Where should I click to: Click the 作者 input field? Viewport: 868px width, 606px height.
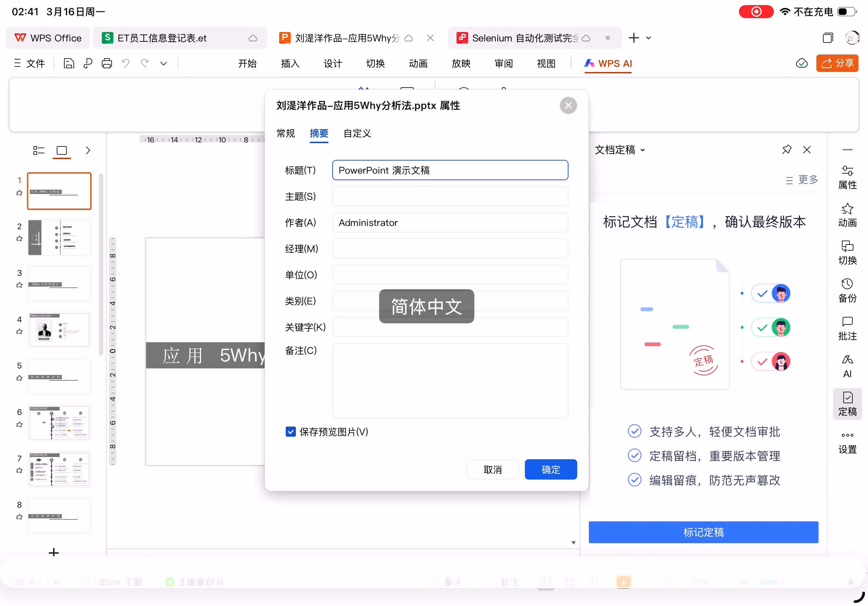tap(450, 223)
